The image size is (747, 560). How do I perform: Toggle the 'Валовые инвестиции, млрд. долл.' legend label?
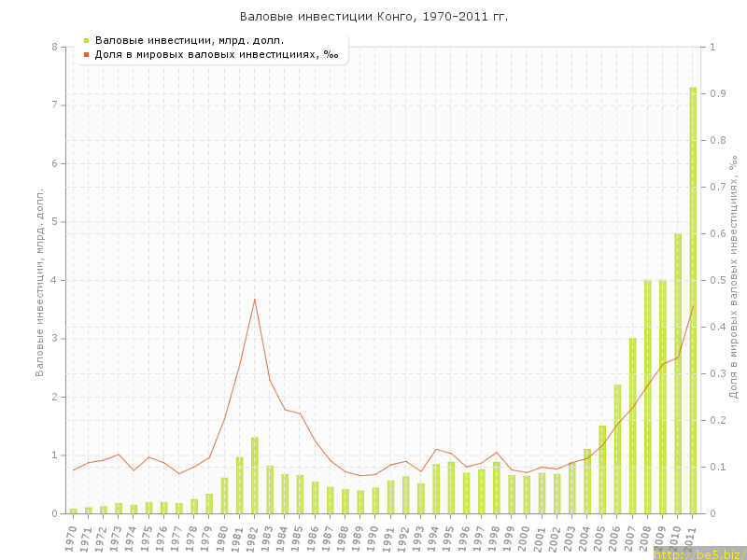coord(190,40)
